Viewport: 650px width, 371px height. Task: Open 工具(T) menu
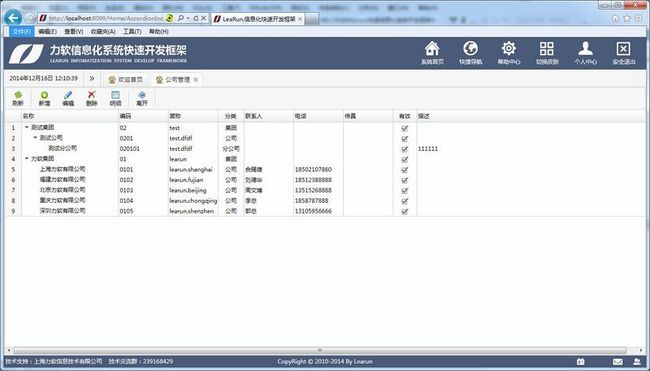click(132, 32)
